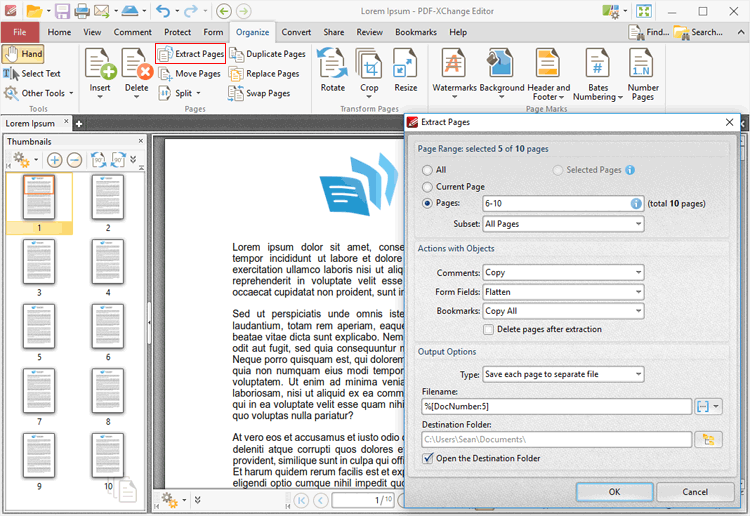
Task: Click OK in Extract Pages dialog
Action: pyautogui.click(x=614, y=492)
